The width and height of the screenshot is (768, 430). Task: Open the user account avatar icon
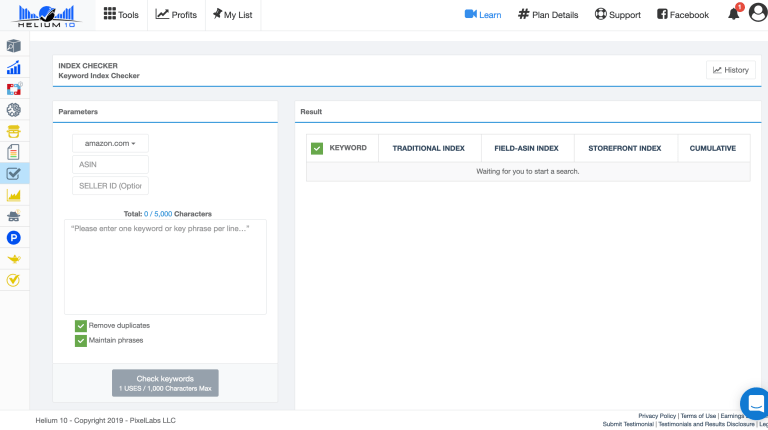[758, 13]
